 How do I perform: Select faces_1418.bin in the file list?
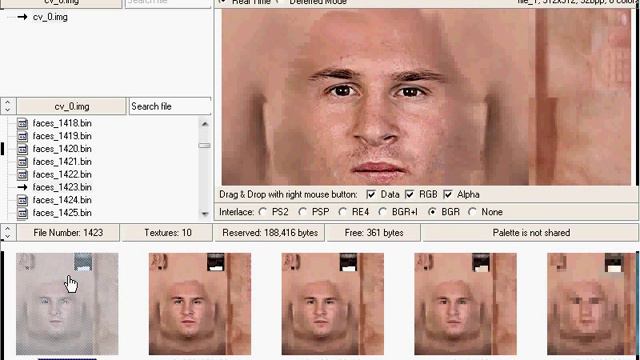pyautogui.click(x=62, y=123)
